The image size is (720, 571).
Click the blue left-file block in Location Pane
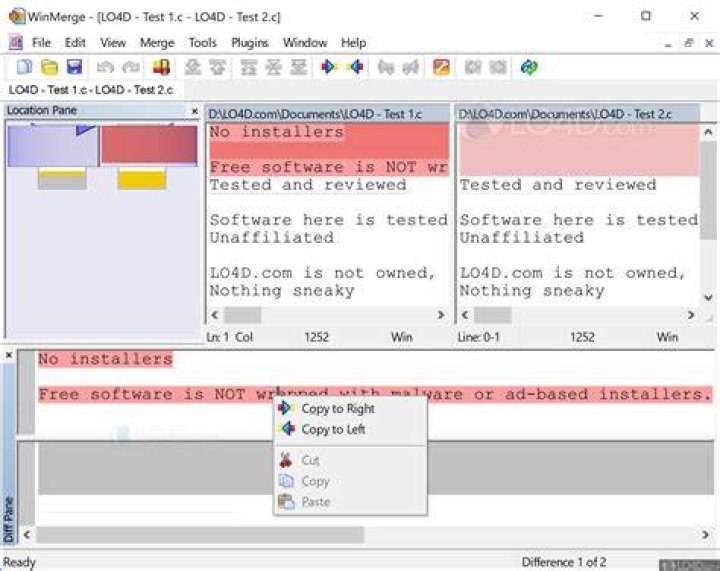(53, 146)
